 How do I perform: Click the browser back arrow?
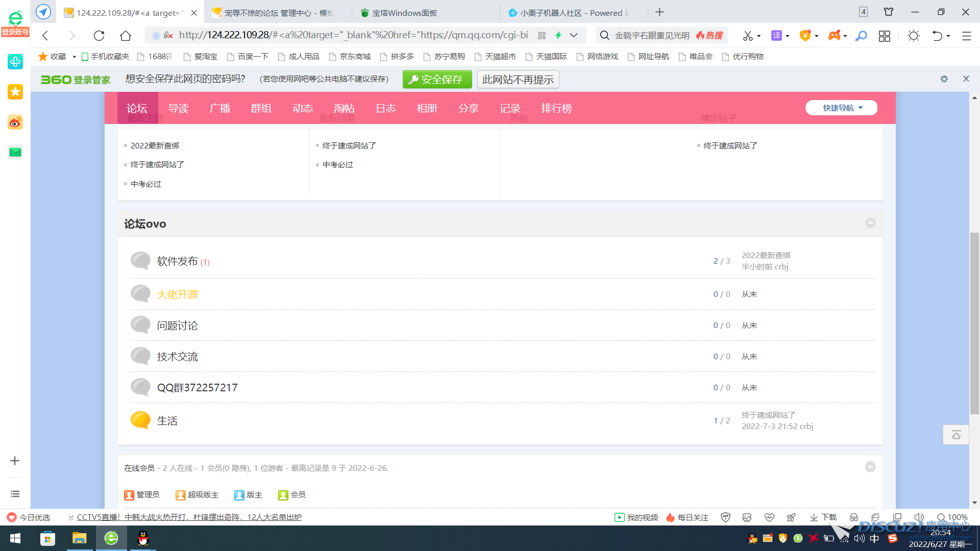[45, 35]
